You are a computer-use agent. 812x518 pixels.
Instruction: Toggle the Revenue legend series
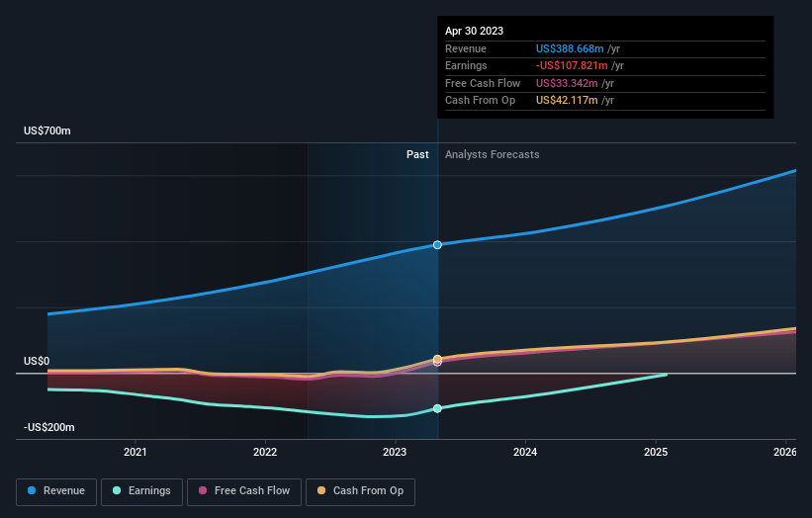56,491
